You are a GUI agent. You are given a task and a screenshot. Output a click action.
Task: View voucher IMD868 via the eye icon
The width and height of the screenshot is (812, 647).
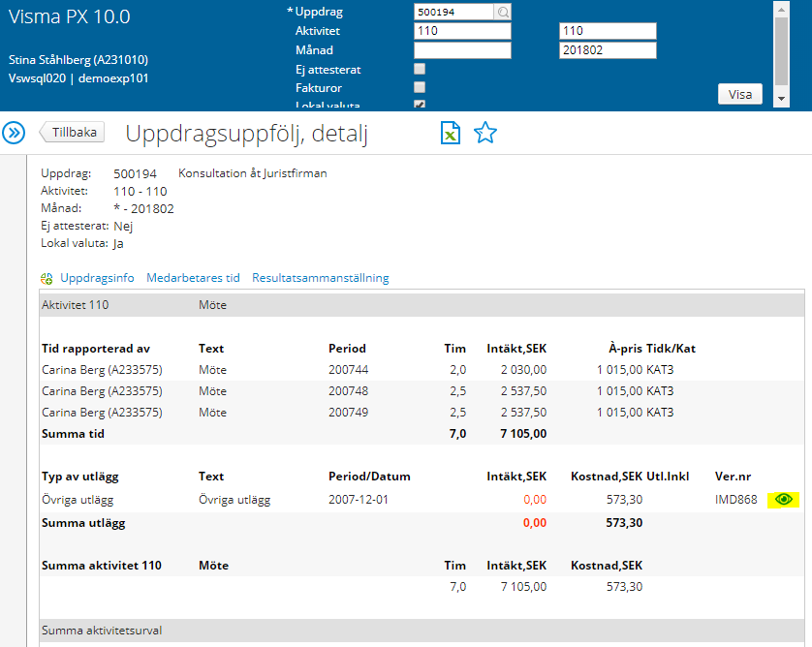[x=784, y=500]
